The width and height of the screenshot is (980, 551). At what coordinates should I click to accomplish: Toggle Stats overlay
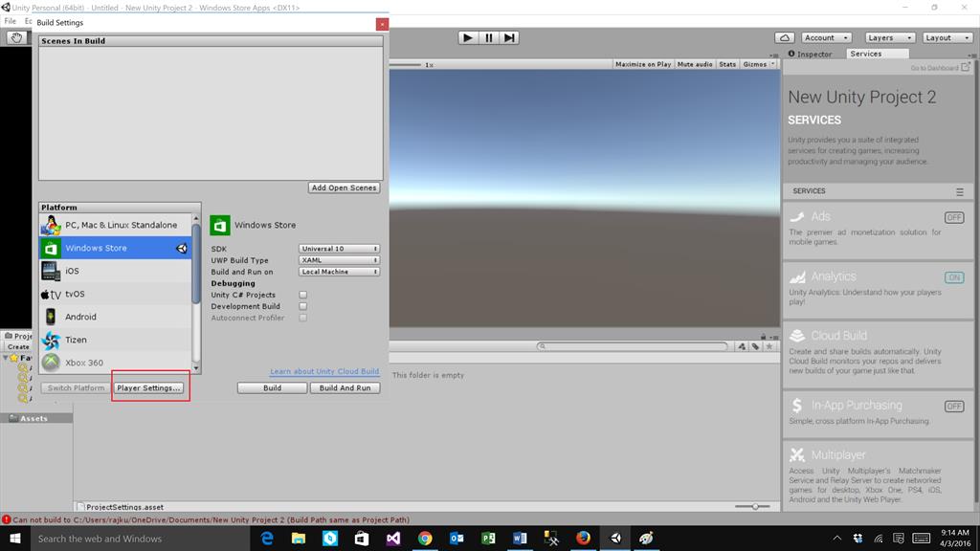point(727,64)
